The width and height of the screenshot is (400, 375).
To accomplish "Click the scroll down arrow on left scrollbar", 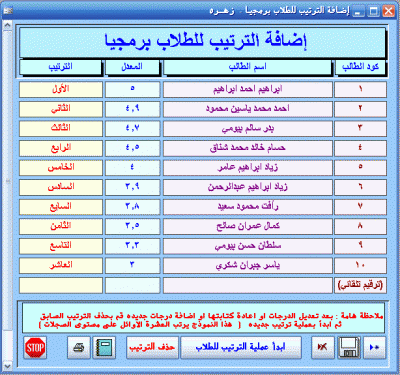I will [x=7, y=366].
